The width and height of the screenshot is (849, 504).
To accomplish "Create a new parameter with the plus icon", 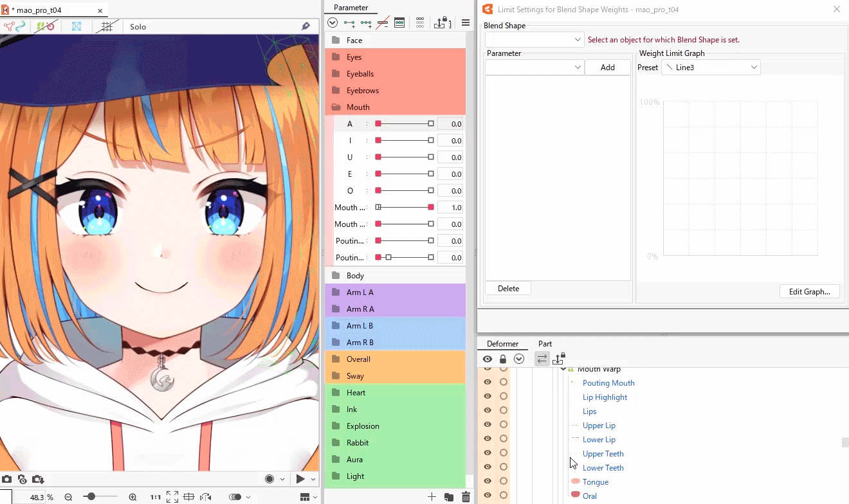I will [432, 497].
